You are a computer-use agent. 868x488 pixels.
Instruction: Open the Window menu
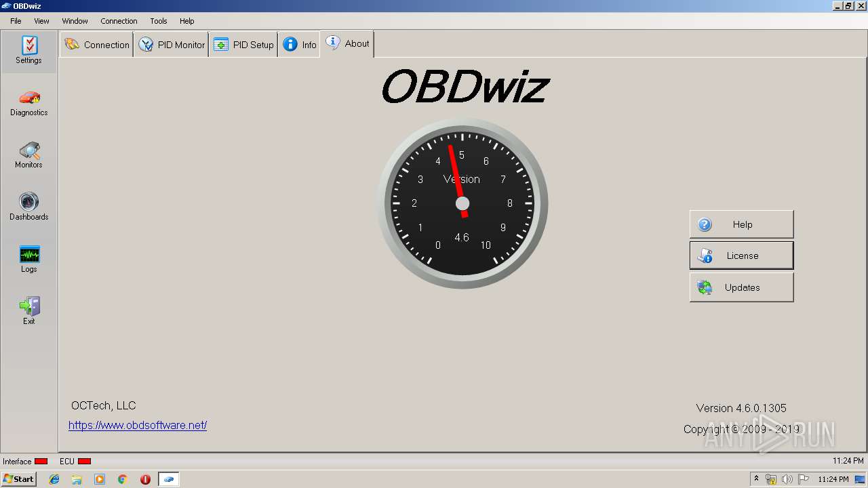click(75, 21)
